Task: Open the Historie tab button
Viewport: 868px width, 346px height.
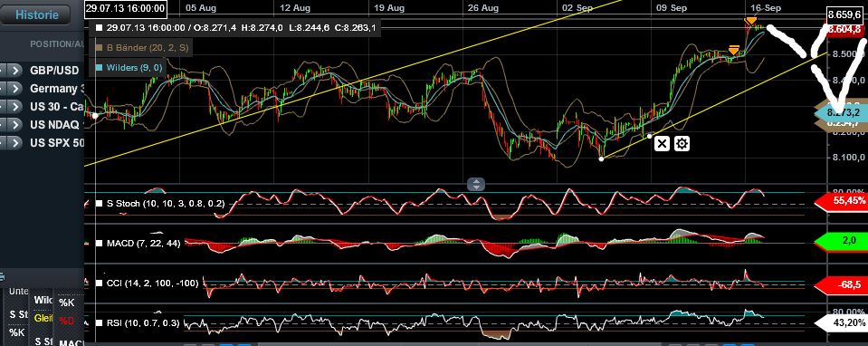Action: (x=36, y=15)
